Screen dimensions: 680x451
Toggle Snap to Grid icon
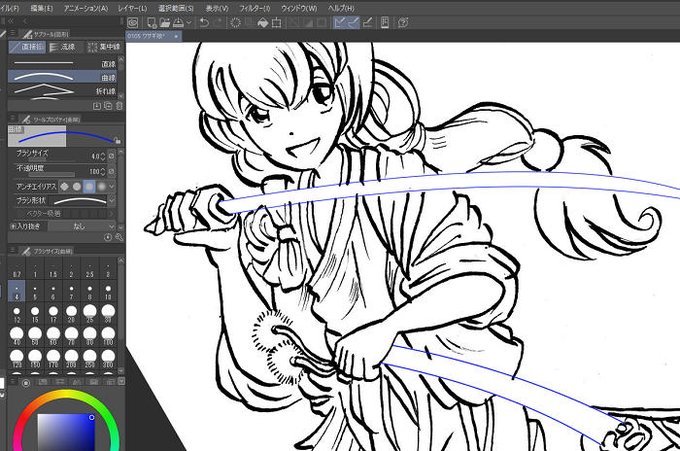367,23
